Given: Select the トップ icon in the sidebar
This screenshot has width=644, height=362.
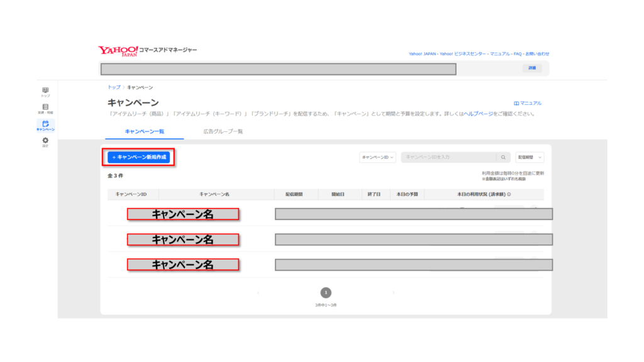Looking at the screenshot, I should (x=45, y=89).
